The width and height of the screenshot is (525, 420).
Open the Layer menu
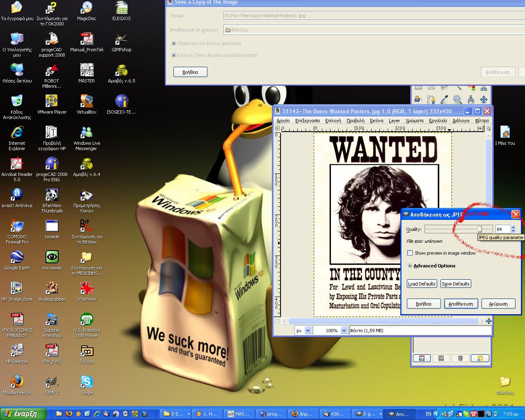click(394, 121)
